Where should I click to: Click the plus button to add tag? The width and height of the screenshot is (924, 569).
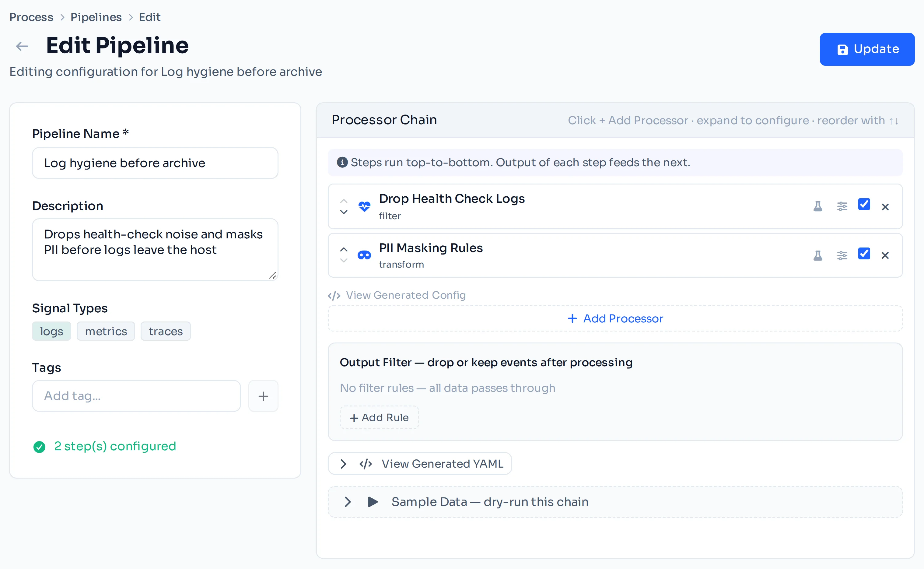pos(263,396)
